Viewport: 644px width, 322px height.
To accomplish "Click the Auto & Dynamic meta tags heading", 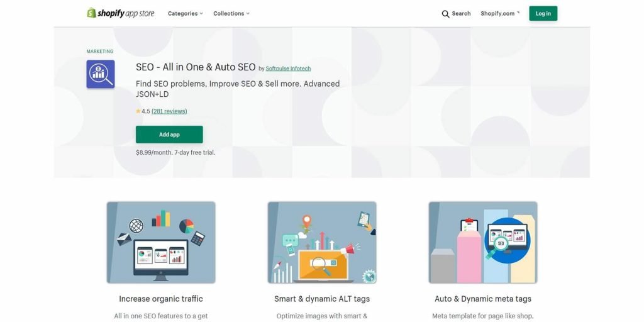I will click(483, 299).
